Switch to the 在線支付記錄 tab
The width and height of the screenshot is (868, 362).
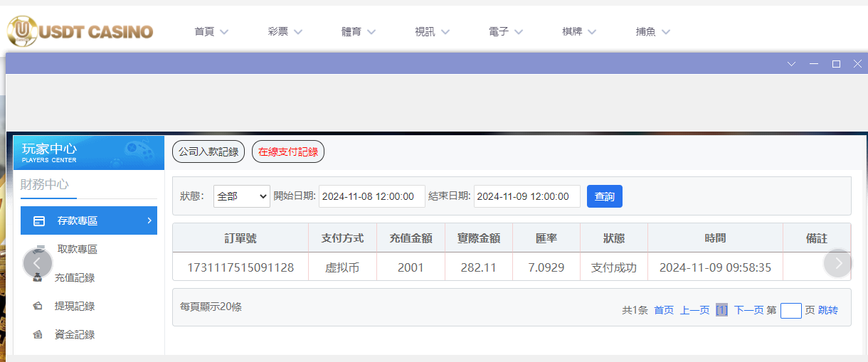click(x=288, y=151)
